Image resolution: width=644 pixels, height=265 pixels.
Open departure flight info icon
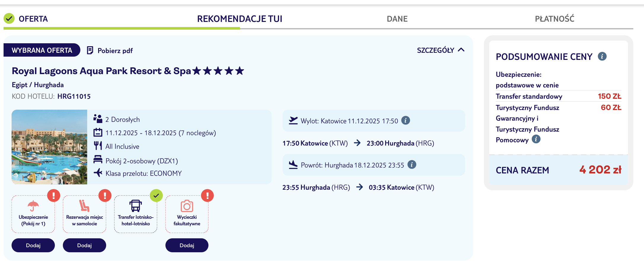pos(406,120)
